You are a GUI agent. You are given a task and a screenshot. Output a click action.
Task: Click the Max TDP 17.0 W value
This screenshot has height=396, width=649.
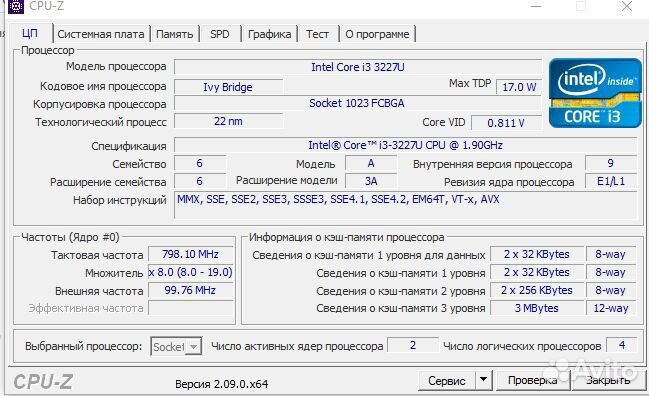pos(519,87)
